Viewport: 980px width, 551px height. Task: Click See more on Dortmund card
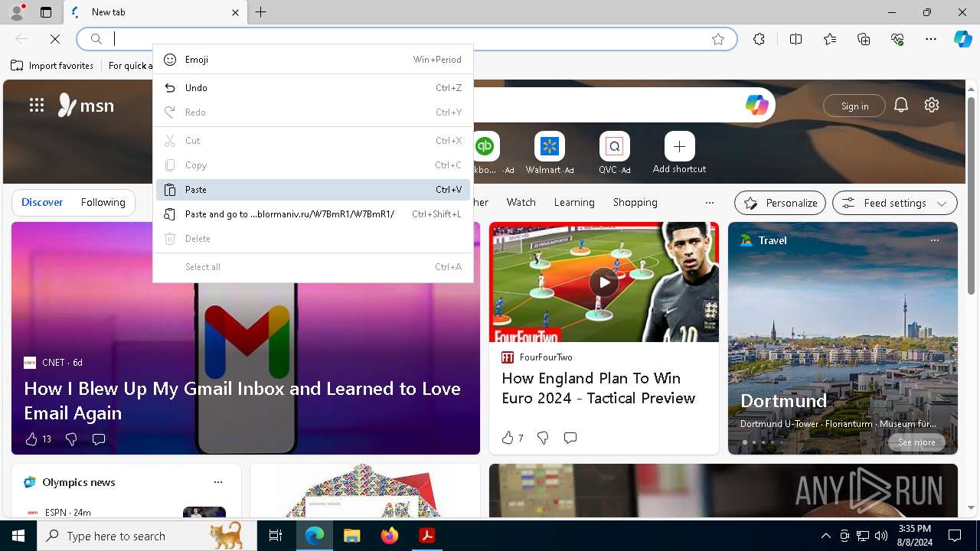[x=916, y=442]
